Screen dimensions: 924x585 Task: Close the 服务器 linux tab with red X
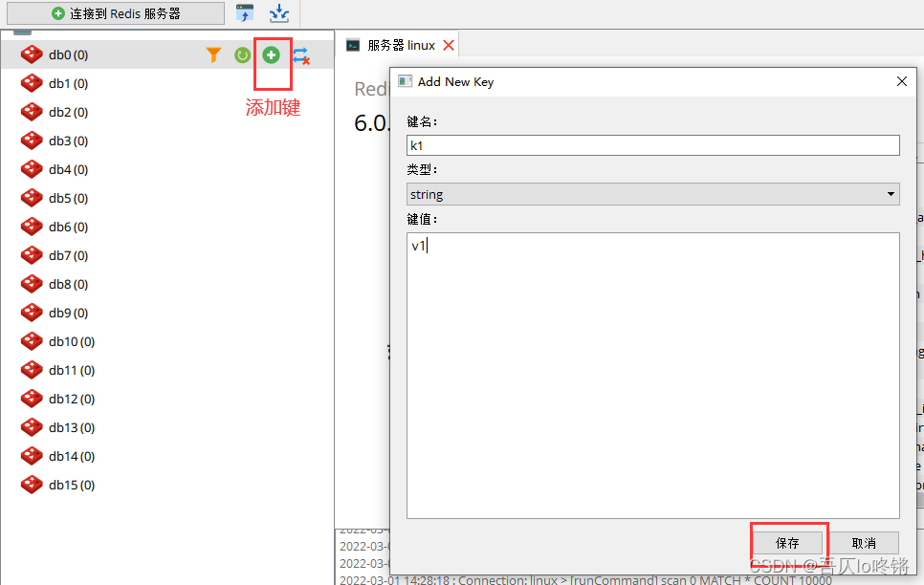(x=449, y=45)
